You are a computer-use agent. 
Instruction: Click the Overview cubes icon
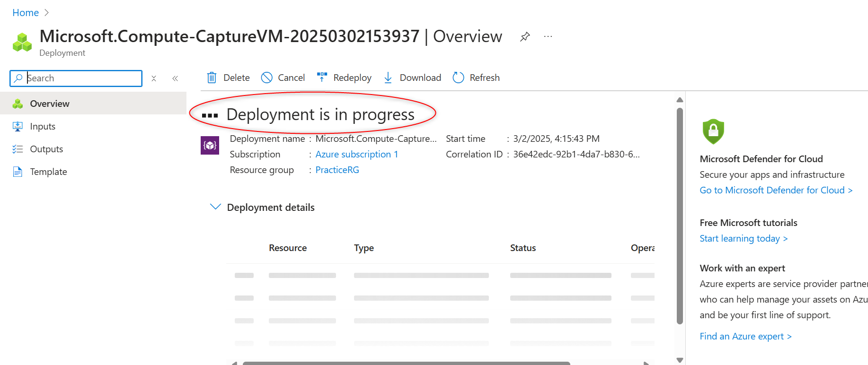(x=18, y=104)
